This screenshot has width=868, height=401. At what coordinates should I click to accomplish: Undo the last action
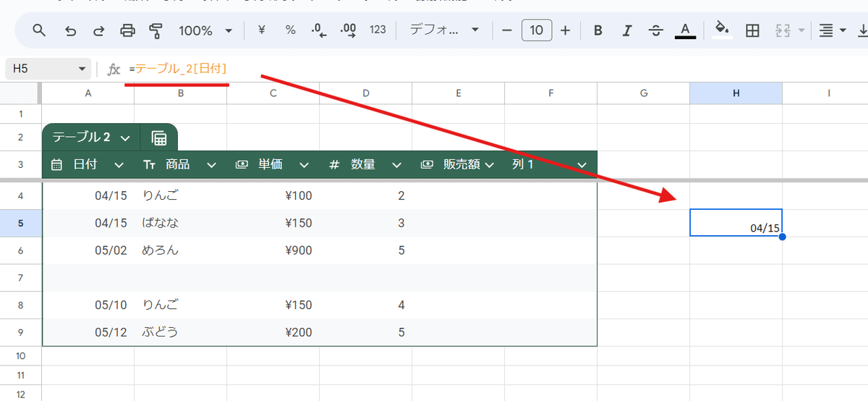[70, 30]
